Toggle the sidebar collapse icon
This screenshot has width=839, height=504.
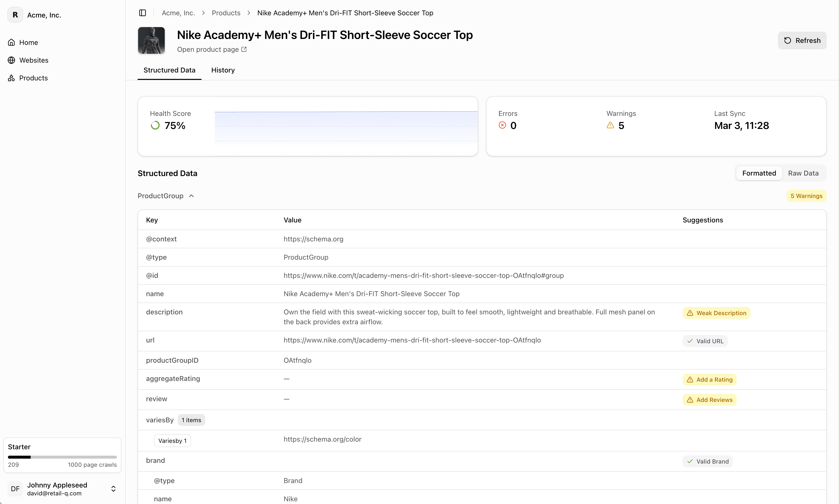coord(142,13)
